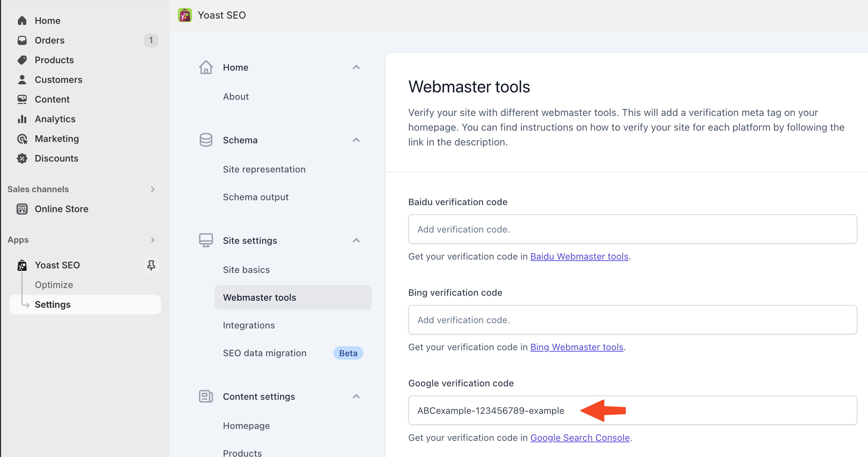Open Site representation settings

pos(264,169)
